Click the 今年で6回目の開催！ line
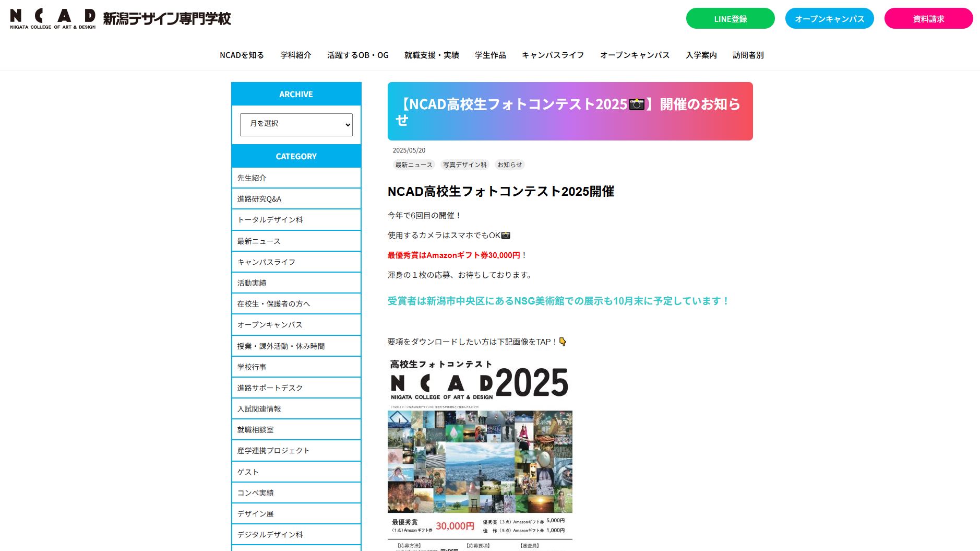The height and width of the screenshot is (551, 980). click(425, 216)
